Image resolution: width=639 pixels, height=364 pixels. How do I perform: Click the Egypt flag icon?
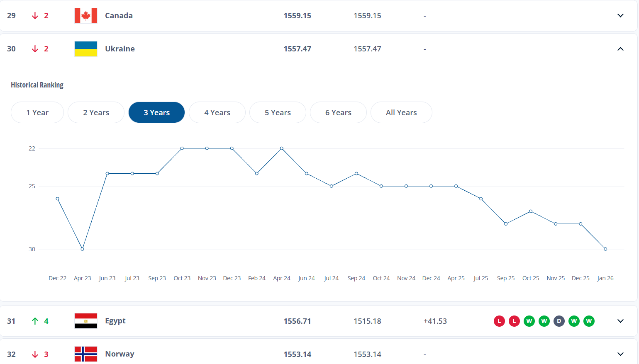tap(86, 321)
